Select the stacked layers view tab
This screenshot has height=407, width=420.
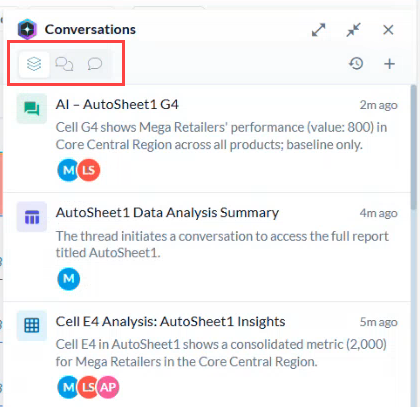pyautogui.click(x=34, y=63)
